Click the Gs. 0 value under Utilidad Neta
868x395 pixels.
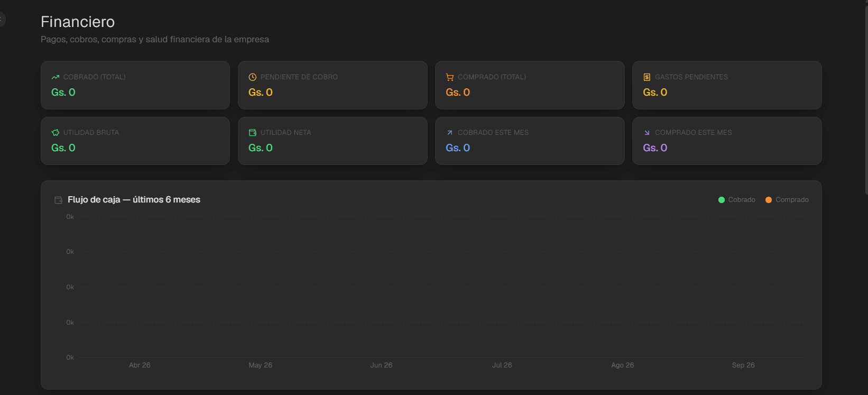click(x=261, y=148)
